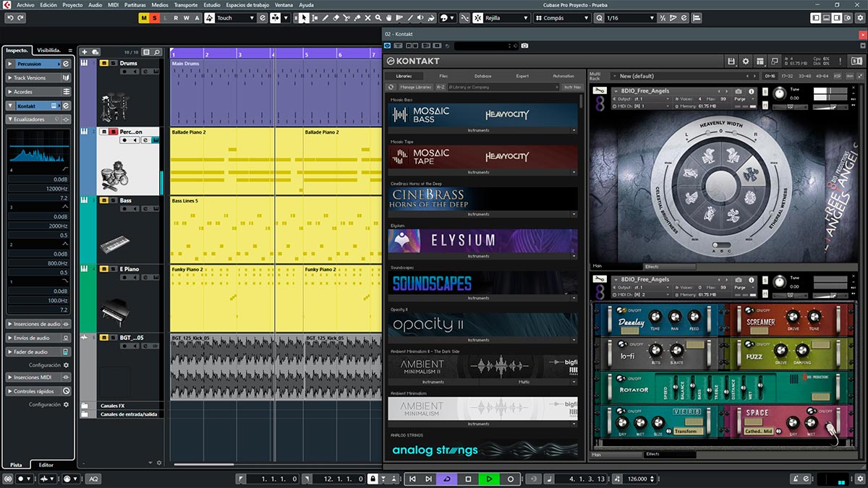Open the Transporte menu
The height and width of the screenshot is (488, 868).
[185, 5]
